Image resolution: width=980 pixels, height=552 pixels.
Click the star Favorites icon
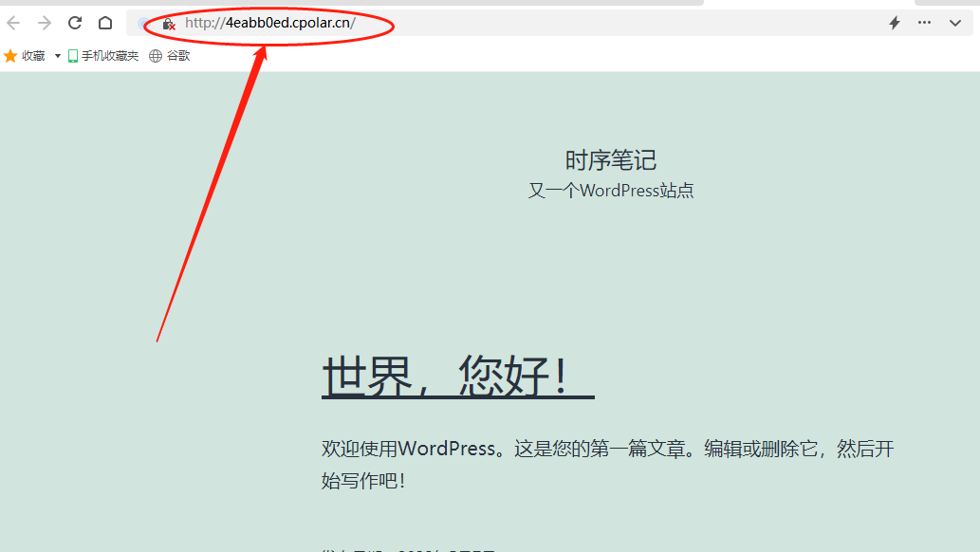[x=10, y=56]
